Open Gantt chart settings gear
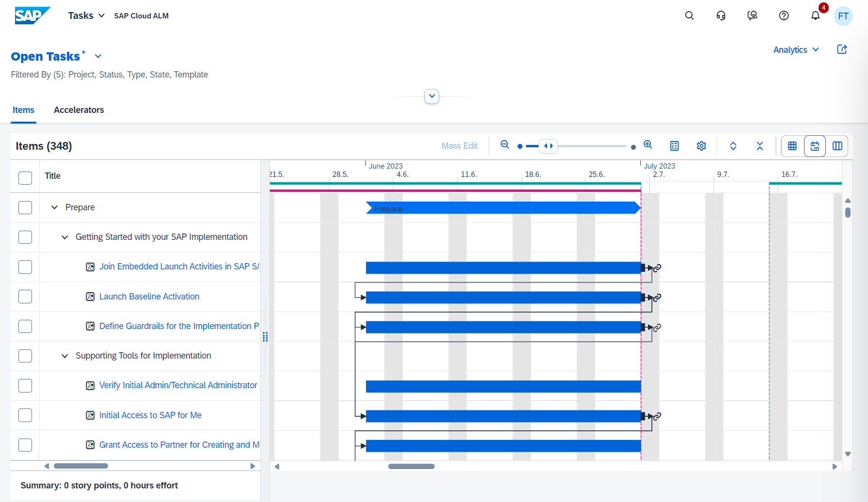This screenshot has width=868, height=502. (701, 145)
